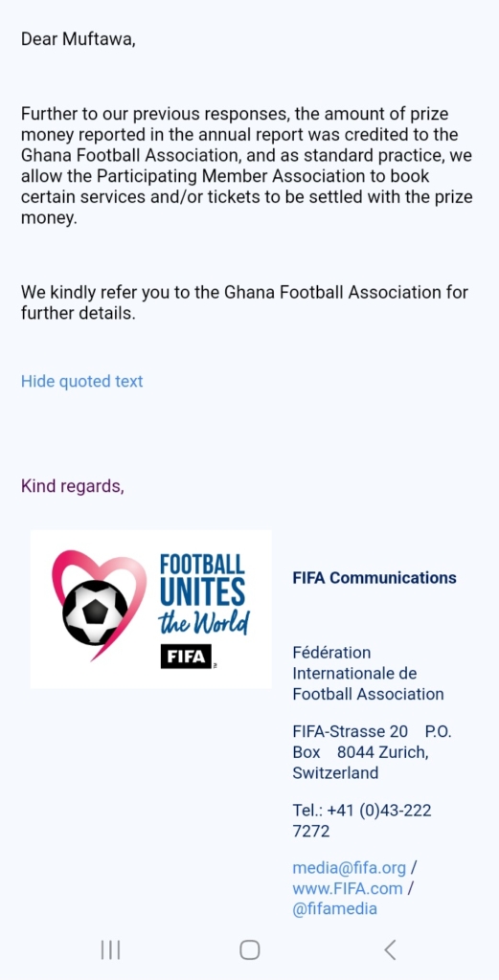Image resolution: width=499 pixels, height=980 pixels.
Task: Go back using the navigation arrow
Action: pos(390,950)
